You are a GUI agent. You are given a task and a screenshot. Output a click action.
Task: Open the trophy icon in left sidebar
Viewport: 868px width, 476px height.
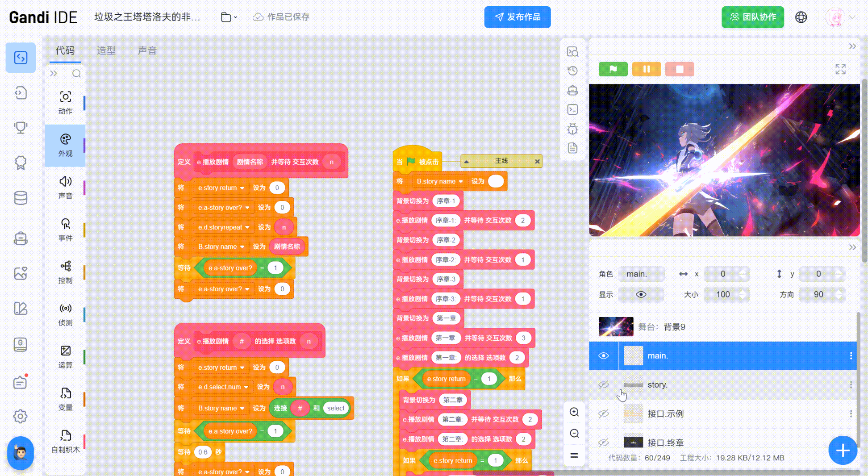[x=21, y=128]
